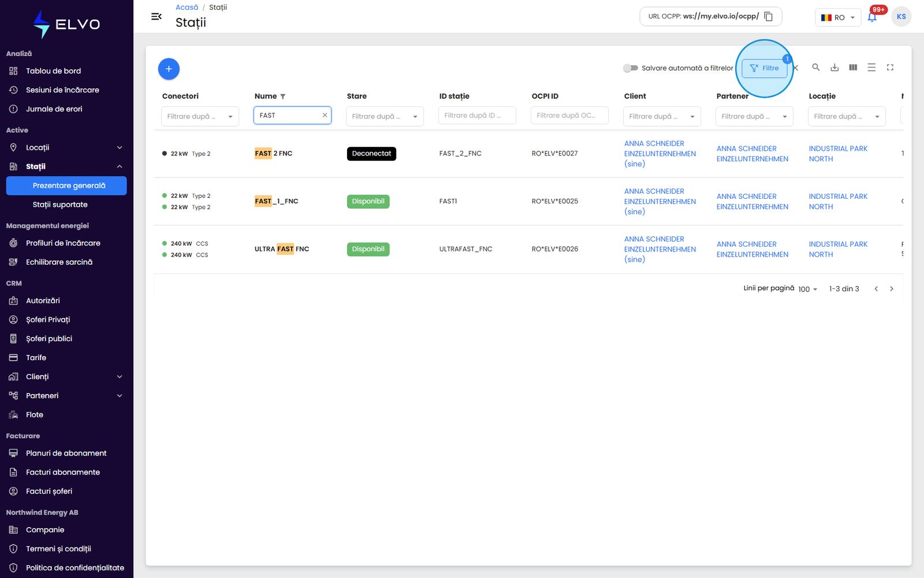Download stations export icon

(834, 68)
